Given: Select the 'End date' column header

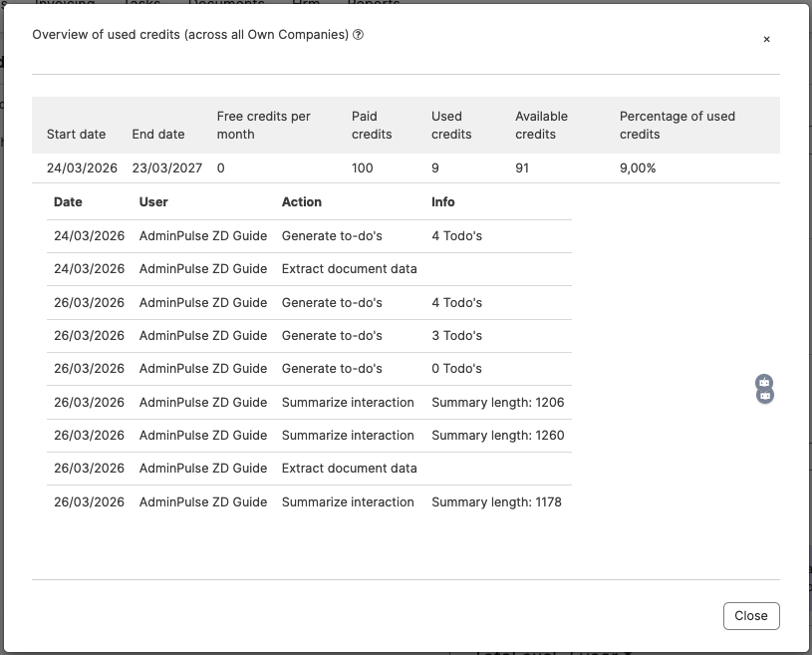Looking at the screenshot, I should pos(158,135).
